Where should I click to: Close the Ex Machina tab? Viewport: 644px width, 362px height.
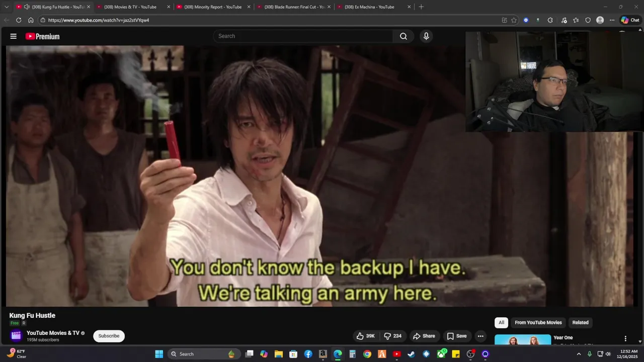409,7
